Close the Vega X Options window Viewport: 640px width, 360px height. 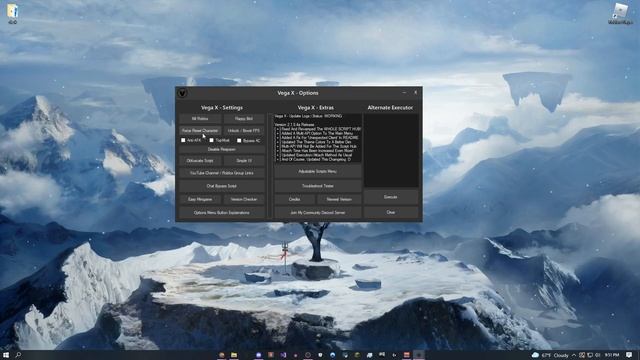pos(416,93)
